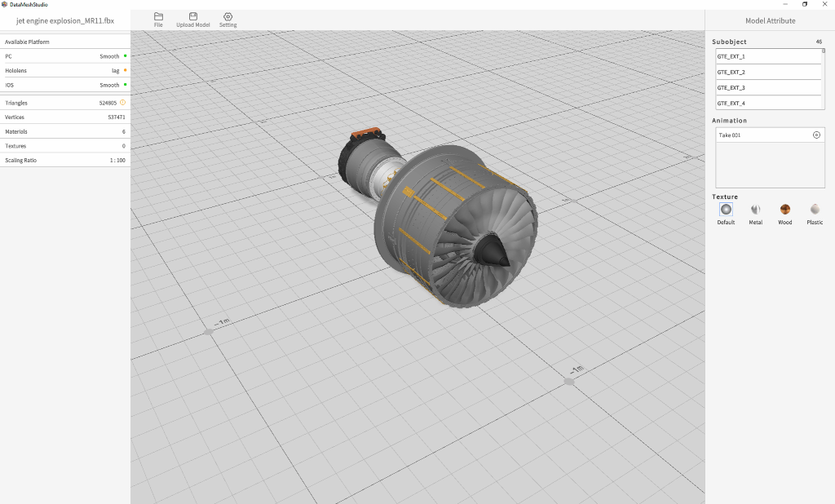Click the Materials row

pos(65,131)
